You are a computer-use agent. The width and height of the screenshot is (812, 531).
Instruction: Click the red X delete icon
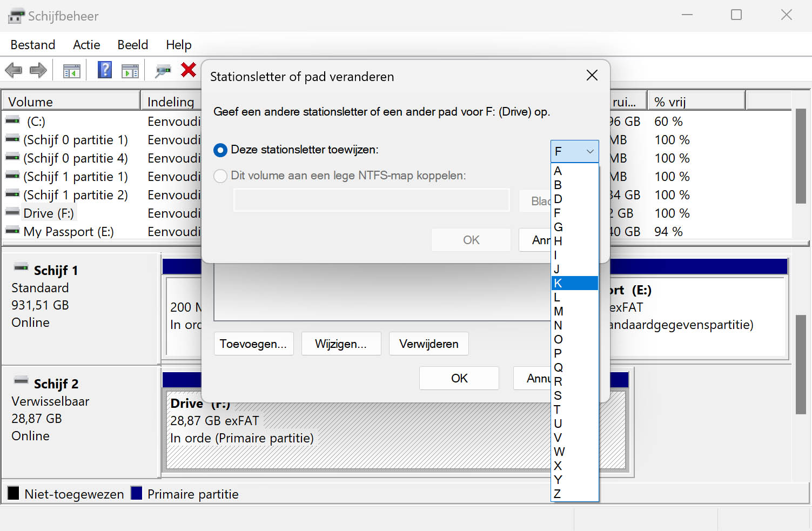189,70
